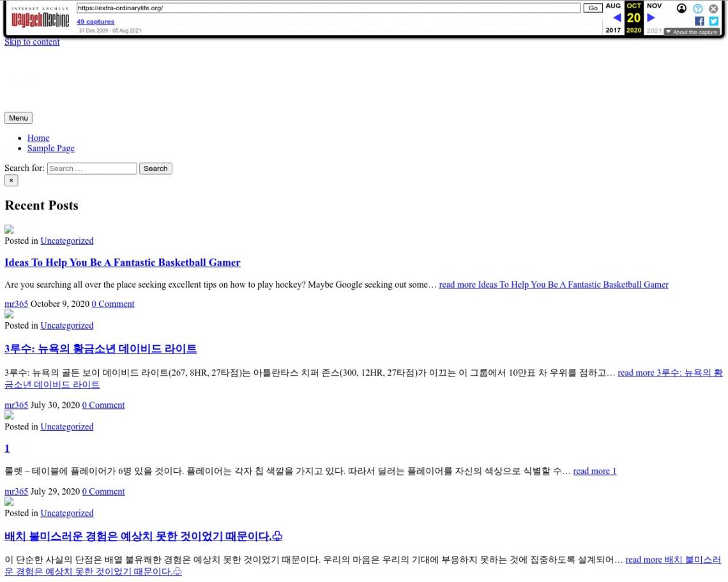Open the Home navigation item

[x=38, y=138]
